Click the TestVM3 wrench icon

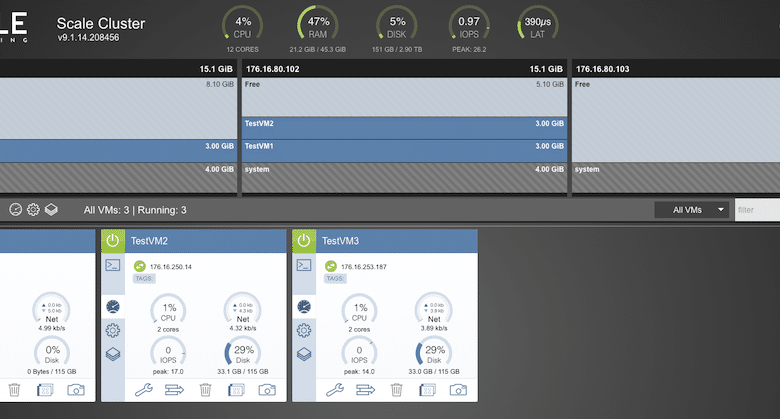(335, 390)
